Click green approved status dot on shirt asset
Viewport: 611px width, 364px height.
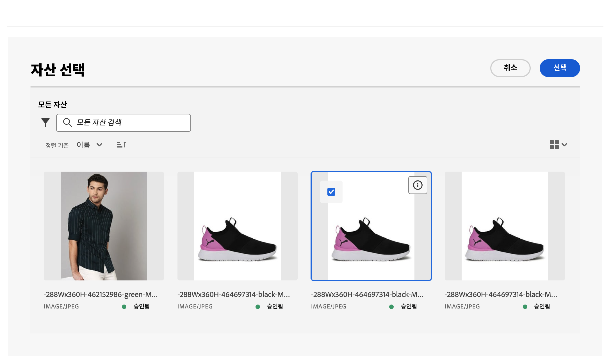[124, 307]
